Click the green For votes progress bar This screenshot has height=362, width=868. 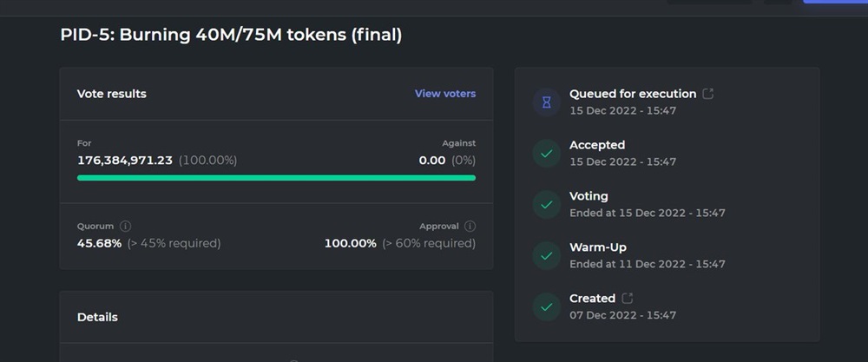276,178
